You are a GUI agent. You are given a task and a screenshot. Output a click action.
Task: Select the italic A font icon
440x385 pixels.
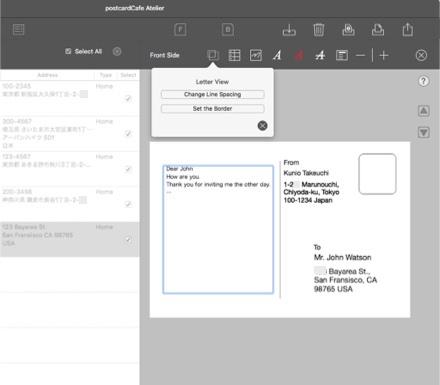[x=277, y=55]
